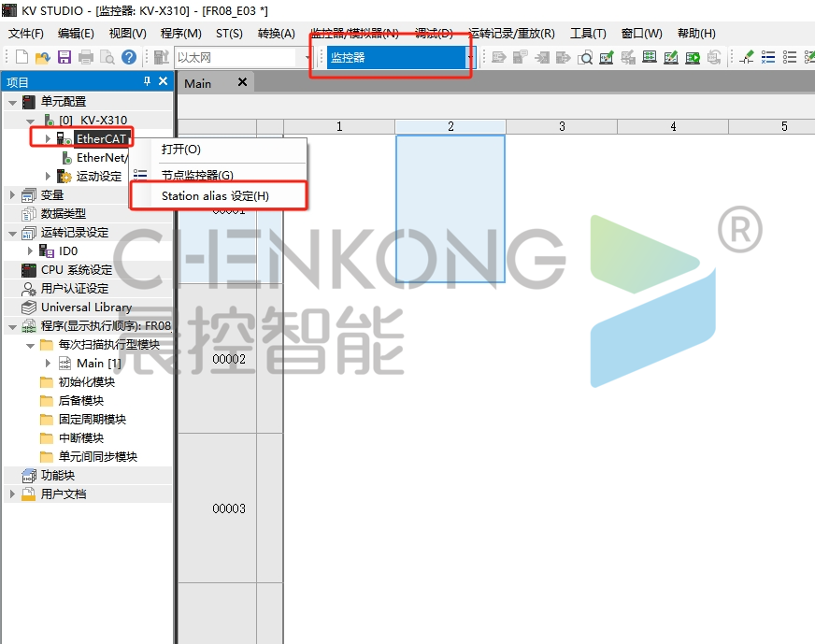This screenshot has width=815, height=644.
Task: Expand the 用户文档 node
Action: coord(12,494)
